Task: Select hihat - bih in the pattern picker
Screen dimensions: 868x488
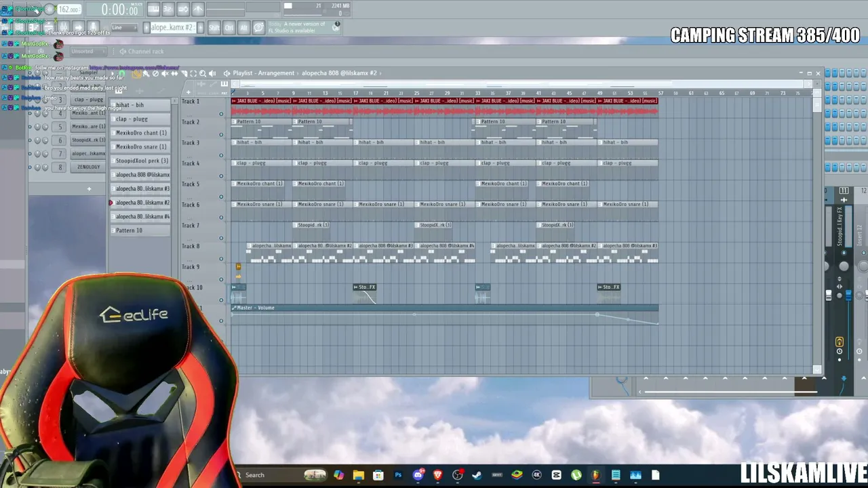Action: [140, 105]
